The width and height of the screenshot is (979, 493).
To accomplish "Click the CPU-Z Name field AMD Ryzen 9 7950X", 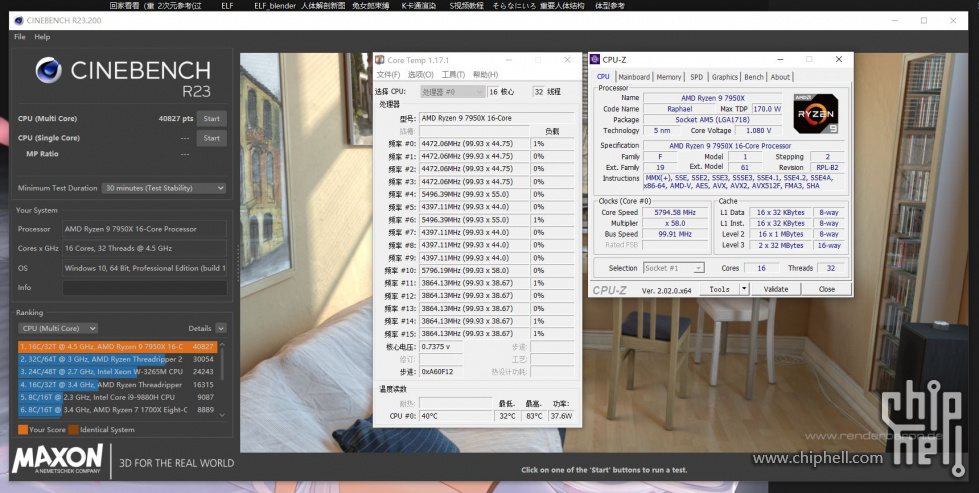I will pyautogui.click(x=712, y=98).
